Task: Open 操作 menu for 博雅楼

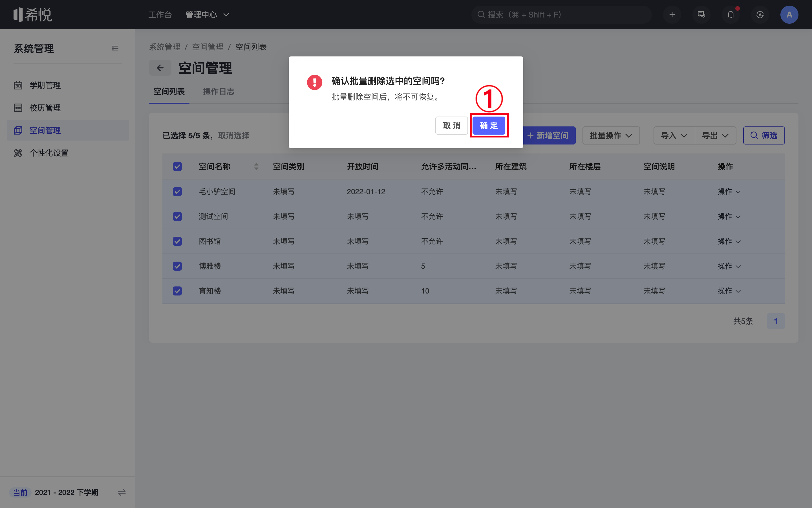Action: tap(729, 266)
